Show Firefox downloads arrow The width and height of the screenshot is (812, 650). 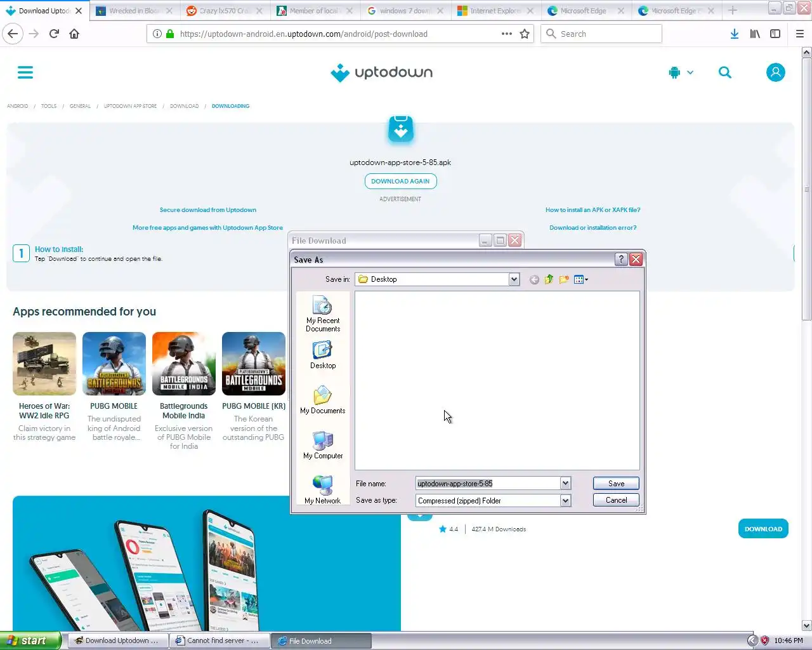click(x=734, y=34)
